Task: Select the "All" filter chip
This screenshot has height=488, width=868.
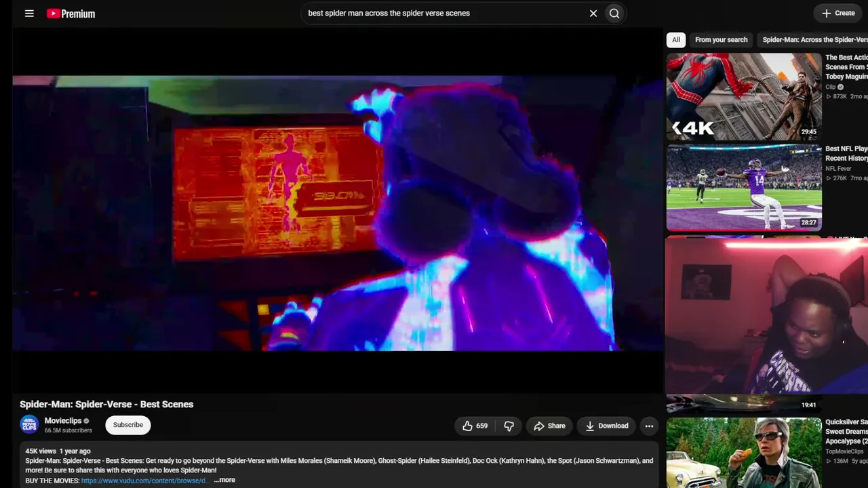Action: (x=676, y=40)
